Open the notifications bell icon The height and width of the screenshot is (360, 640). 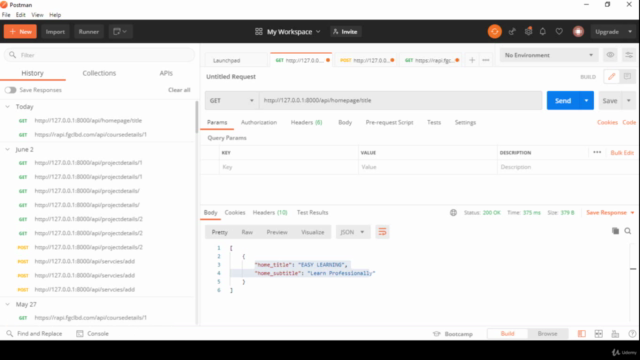[x=543, y=31]
